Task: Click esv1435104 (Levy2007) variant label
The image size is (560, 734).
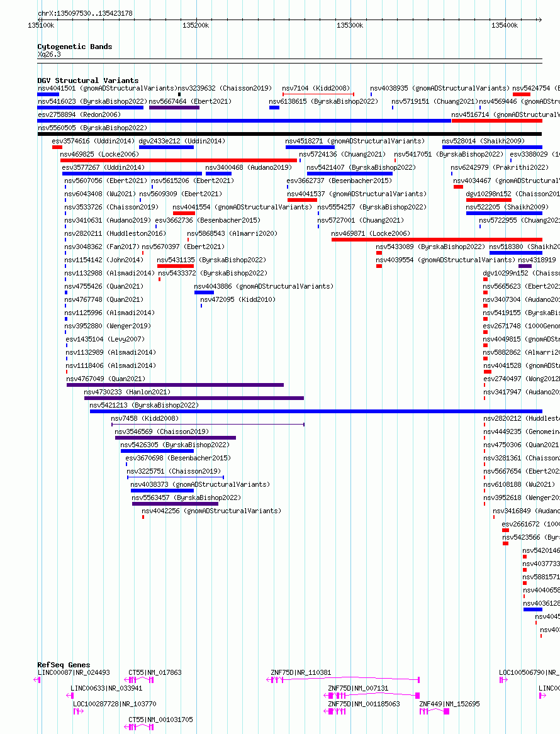Action: [x=105, y=340]
